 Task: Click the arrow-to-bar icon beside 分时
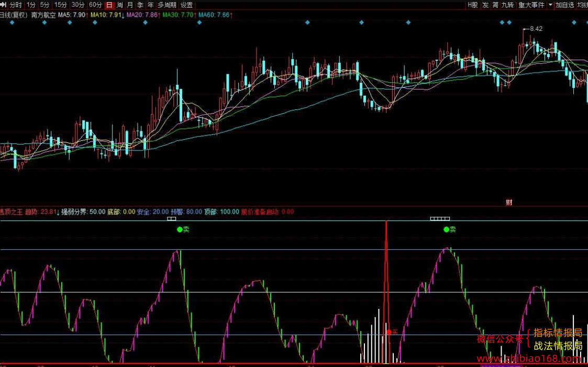click(4, 5)
